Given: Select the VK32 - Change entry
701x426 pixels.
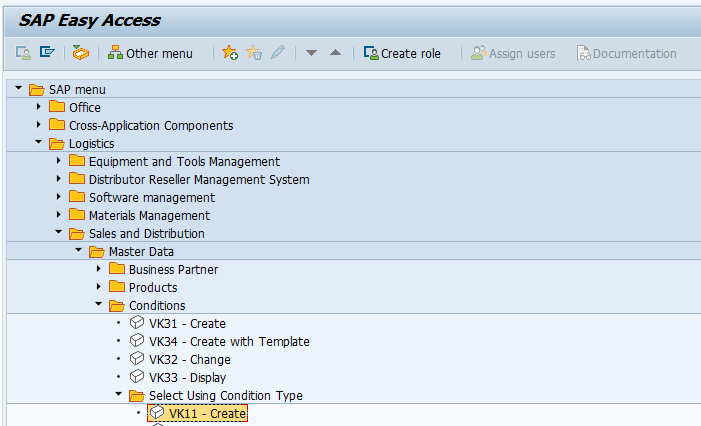Looking at the screenshot, I should (x=190, y=360).
